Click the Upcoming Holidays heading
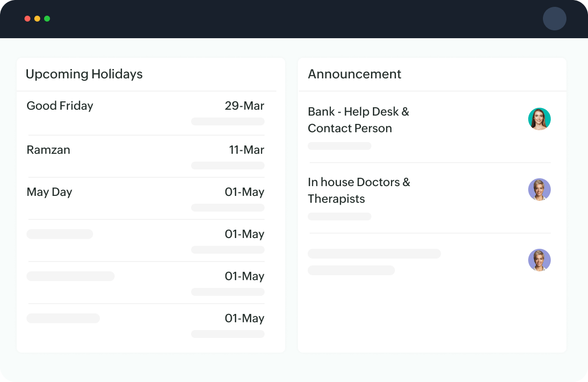 click(84, 74)
